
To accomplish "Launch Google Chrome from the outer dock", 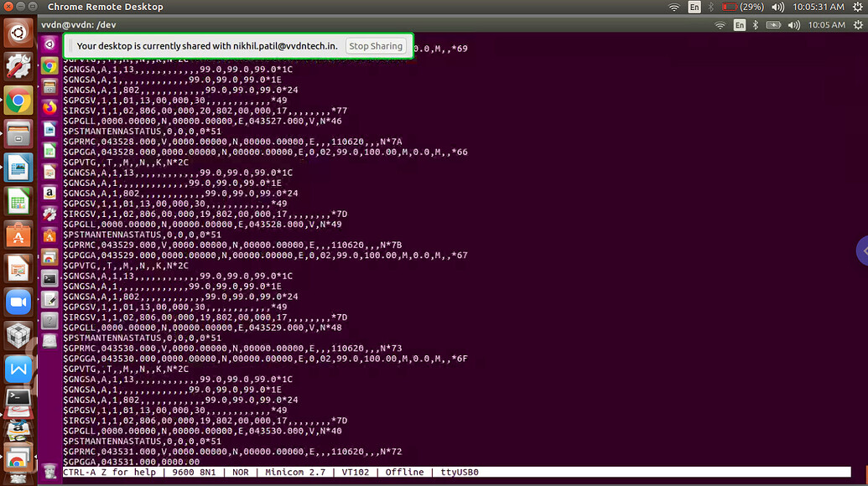I will pyautogui.click(x=18, y=102).
